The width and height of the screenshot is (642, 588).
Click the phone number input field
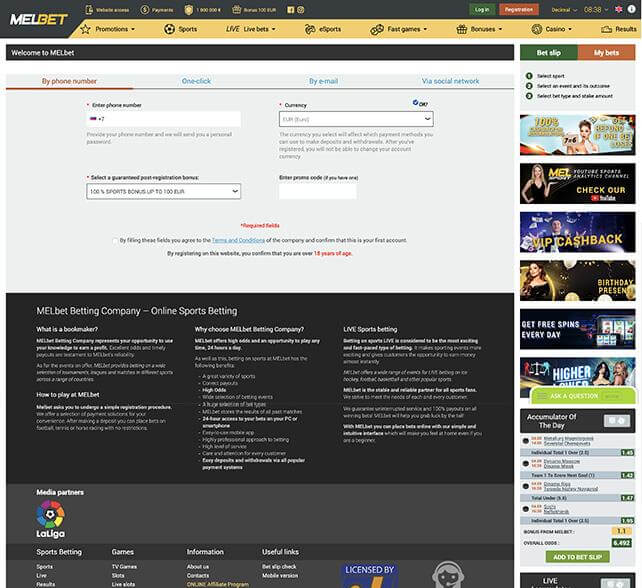pos(163,119)
